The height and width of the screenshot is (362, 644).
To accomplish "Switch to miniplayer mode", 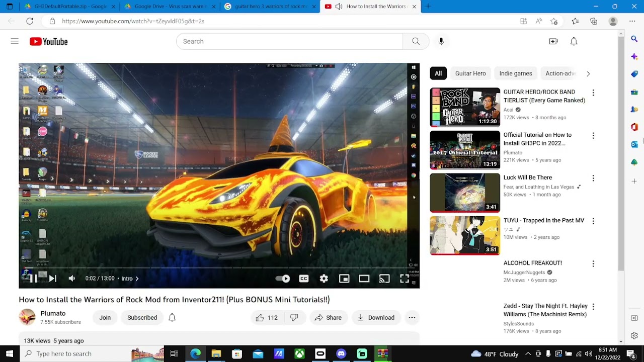I will click(x=344, y=279).
